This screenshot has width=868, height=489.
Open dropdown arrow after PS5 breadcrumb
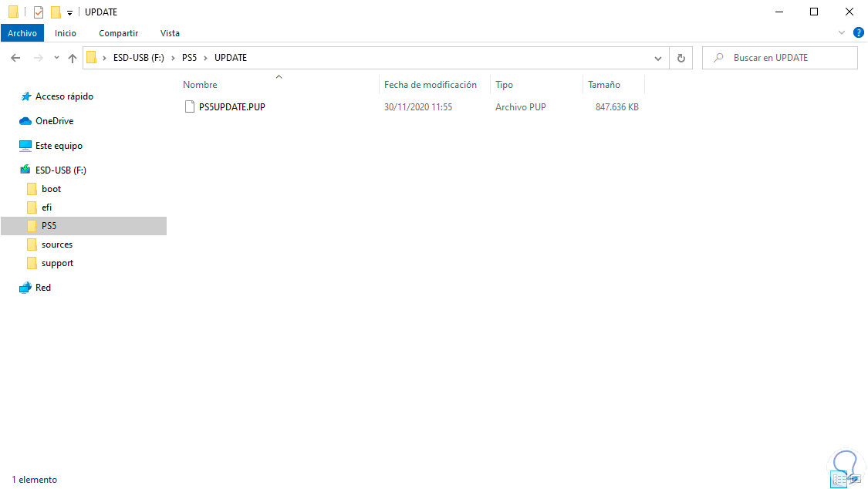(205, 58)
